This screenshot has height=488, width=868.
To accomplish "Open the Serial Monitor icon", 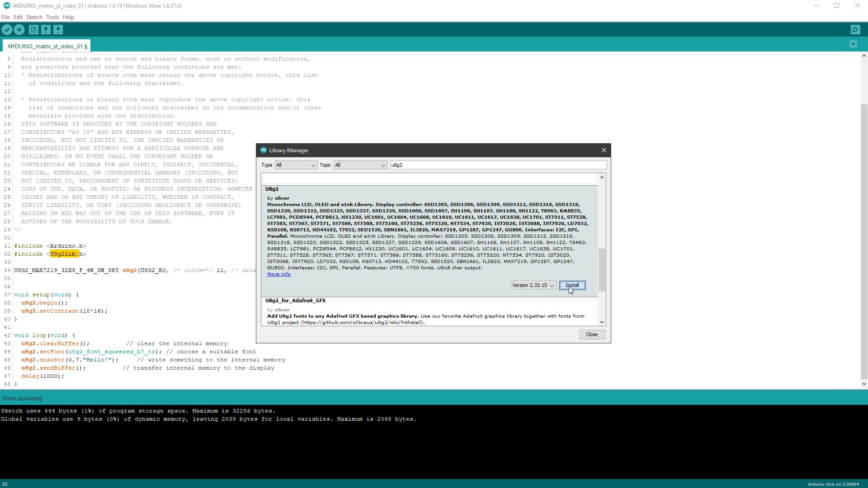I will [x=855, y=29].
